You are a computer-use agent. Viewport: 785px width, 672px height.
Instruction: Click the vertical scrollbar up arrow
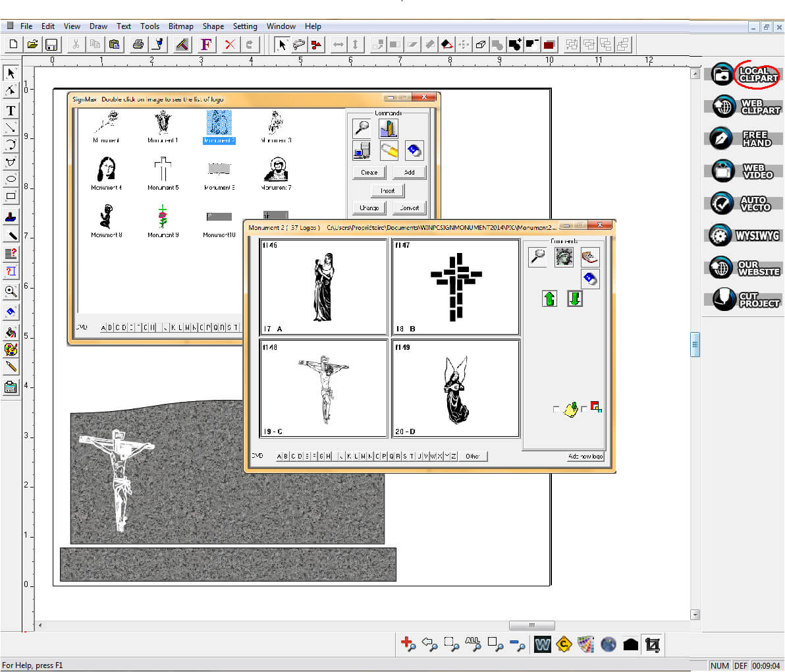tap(695, 74)
